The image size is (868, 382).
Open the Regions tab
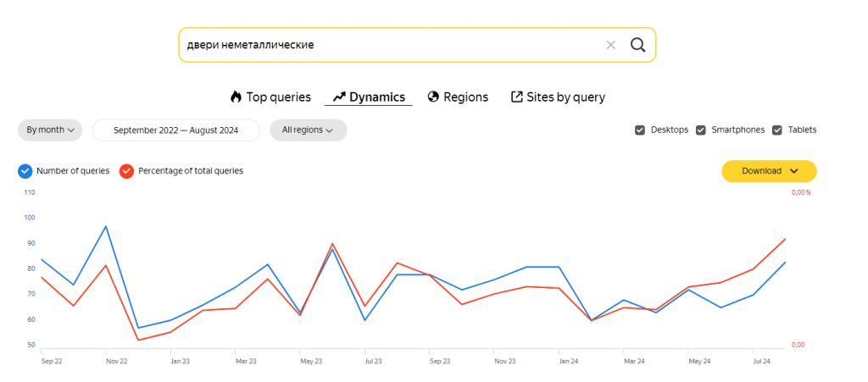tap(458, 97)
